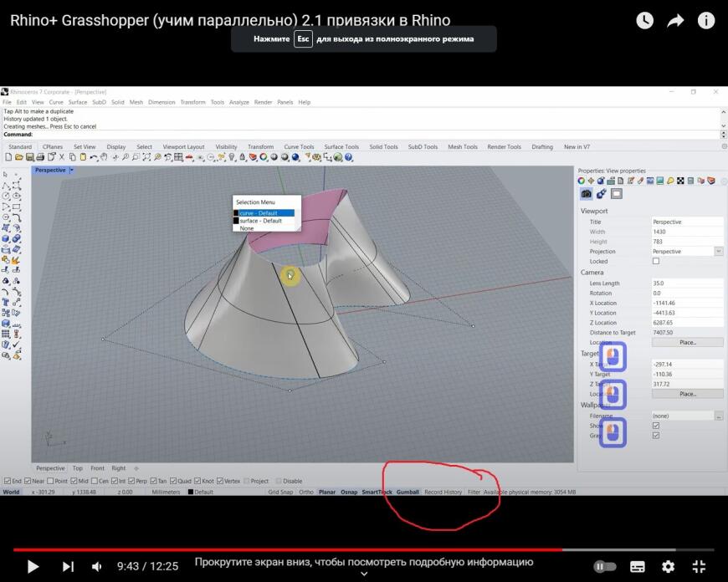Screen dimensions: 728x582
Task: Click the red car Set View icon
Action: [189, 157]
